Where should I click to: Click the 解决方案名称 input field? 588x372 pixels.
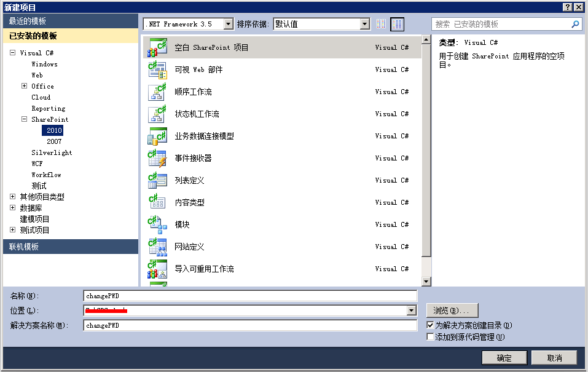coord(250,325)
